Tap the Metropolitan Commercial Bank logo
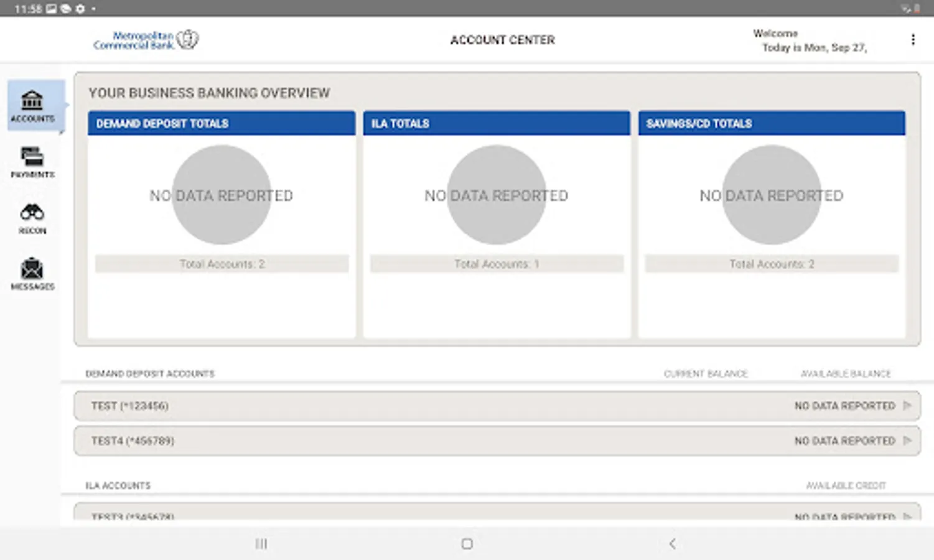This screenshot has height=560, width=934. click(x=146, y=40)
